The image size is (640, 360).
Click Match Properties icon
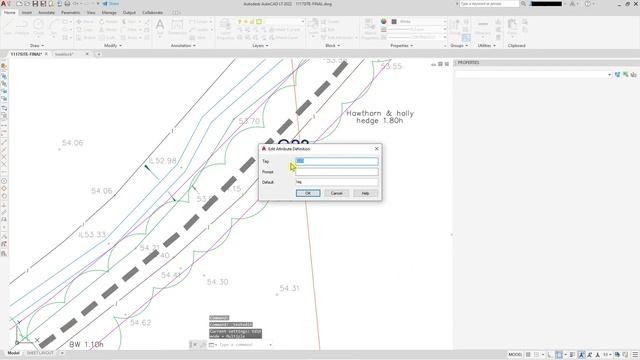click(370, 29)
